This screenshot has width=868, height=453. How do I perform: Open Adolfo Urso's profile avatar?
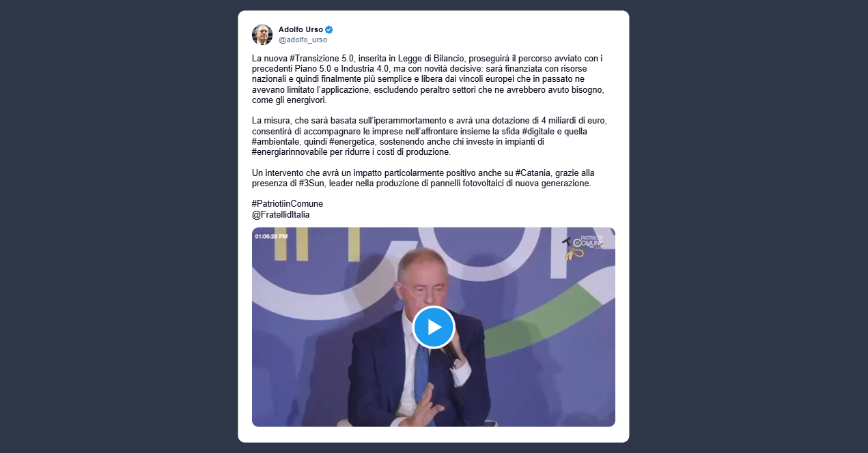[x=262, y=35]
